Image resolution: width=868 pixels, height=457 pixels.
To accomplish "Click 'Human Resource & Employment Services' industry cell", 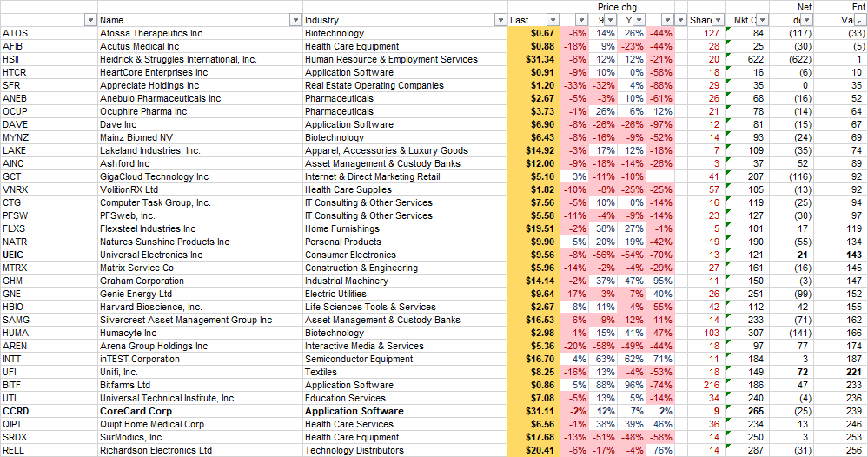I will 405,59.
